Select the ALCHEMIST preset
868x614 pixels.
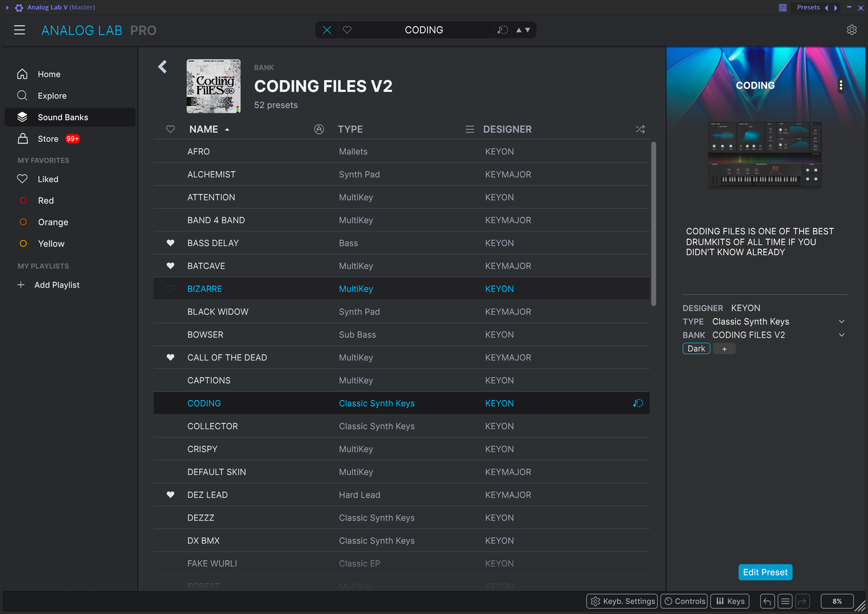tap(402, 174)
